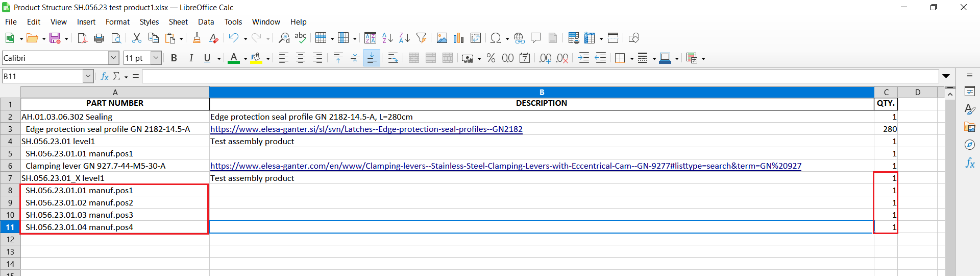This screenshot has height=276, width=980.
Task: Toggle Italic formatting
Action: point(191,58)
